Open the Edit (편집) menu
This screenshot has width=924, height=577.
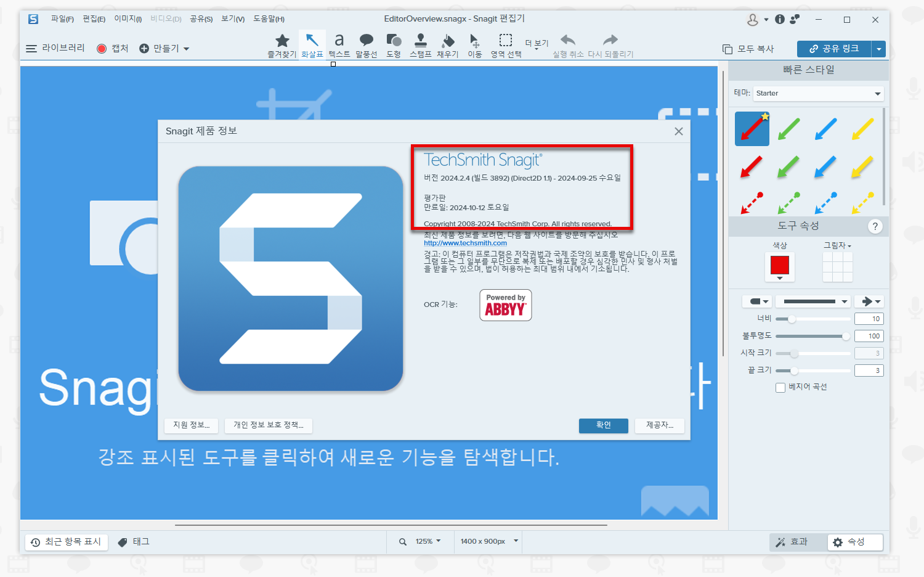tap(94, 19)
